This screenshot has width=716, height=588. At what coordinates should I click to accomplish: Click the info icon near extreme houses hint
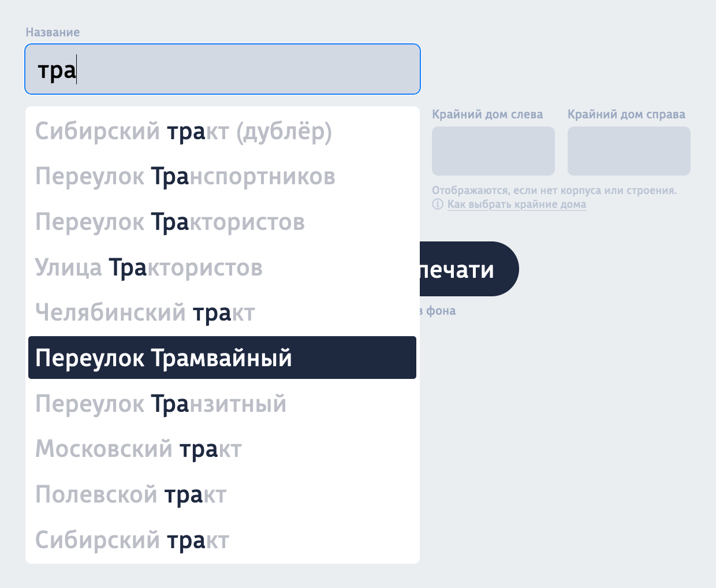point(439,204)
